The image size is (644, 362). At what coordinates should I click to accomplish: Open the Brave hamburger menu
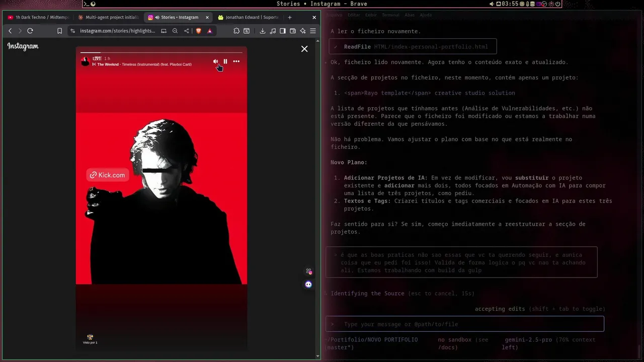tap(313, 31)
